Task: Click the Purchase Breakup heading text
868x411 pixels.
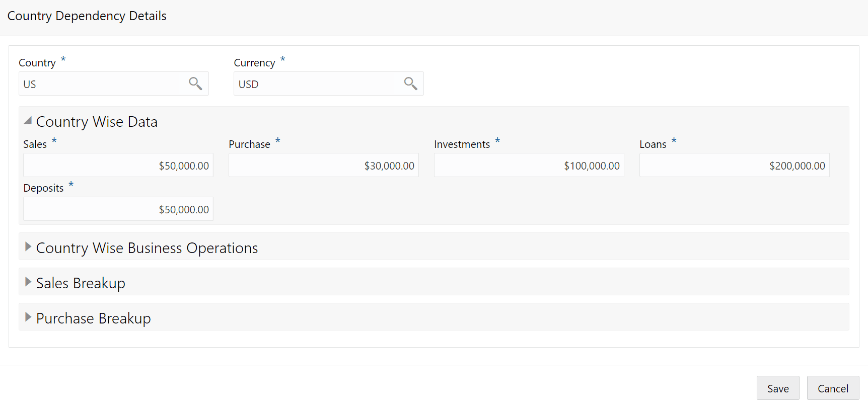Action: (94, 318)
